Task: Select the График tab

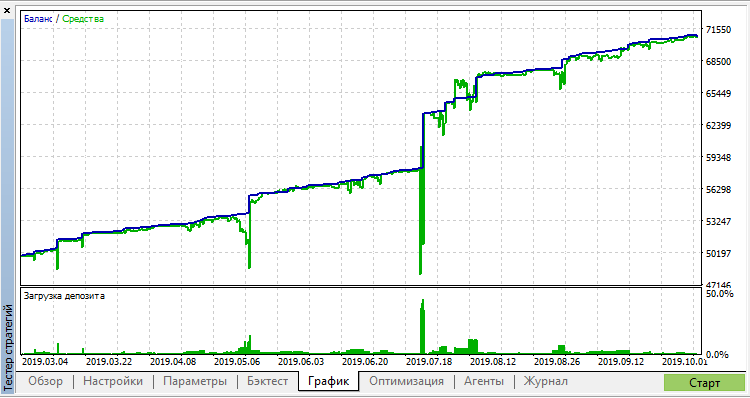Action: coord(329,382)
